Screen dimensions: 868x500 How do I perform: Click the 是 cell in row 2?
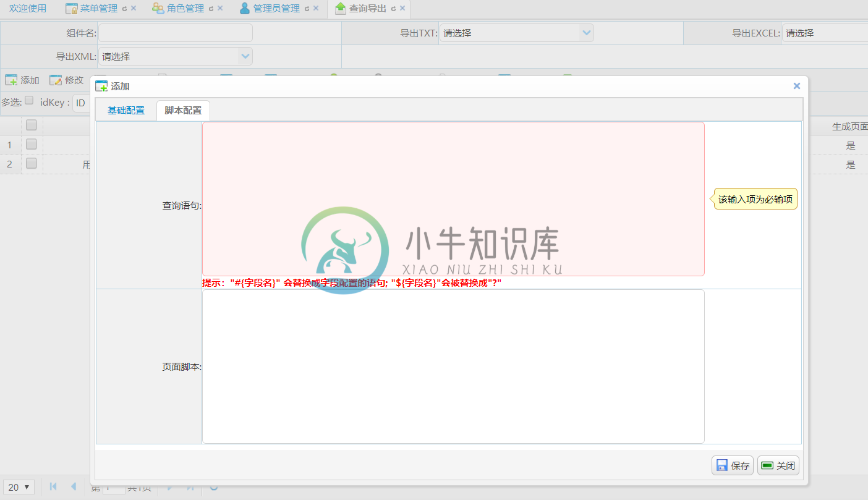(851, 164)
